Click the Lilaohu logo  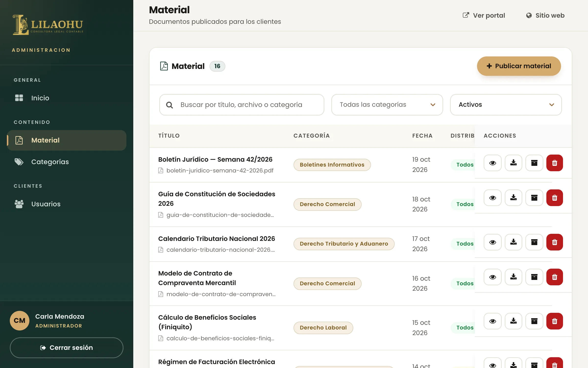click(48, 25)
